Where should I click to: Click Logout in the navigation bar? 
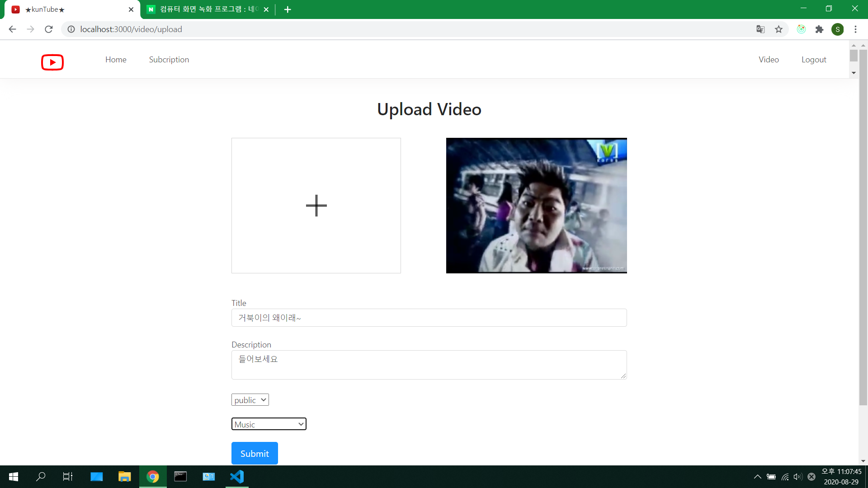[813, 59]
